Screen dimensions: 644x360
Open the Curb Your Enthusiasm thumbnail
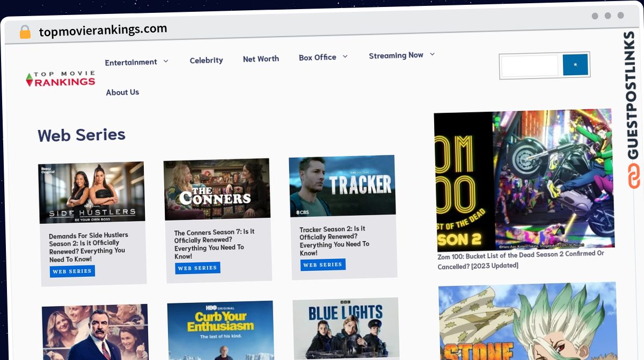tap(221, 330)
